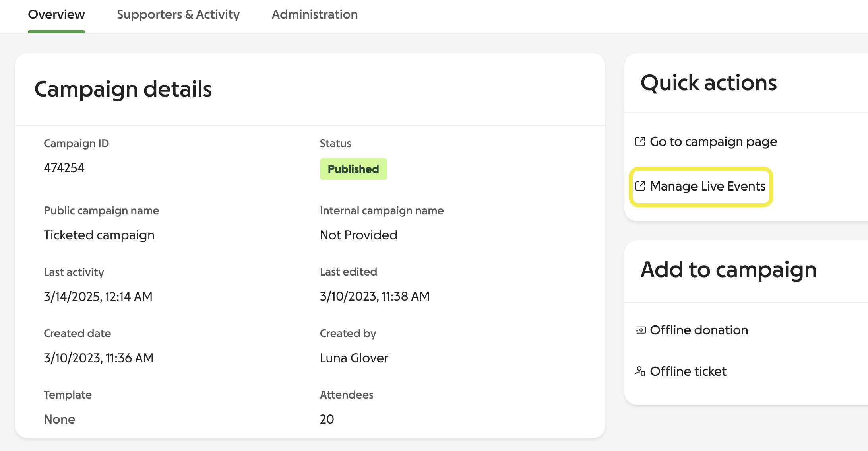This screenshot has width=868, height=451.
Task: Open the Administration tab
Action: [x=315, y=14]
